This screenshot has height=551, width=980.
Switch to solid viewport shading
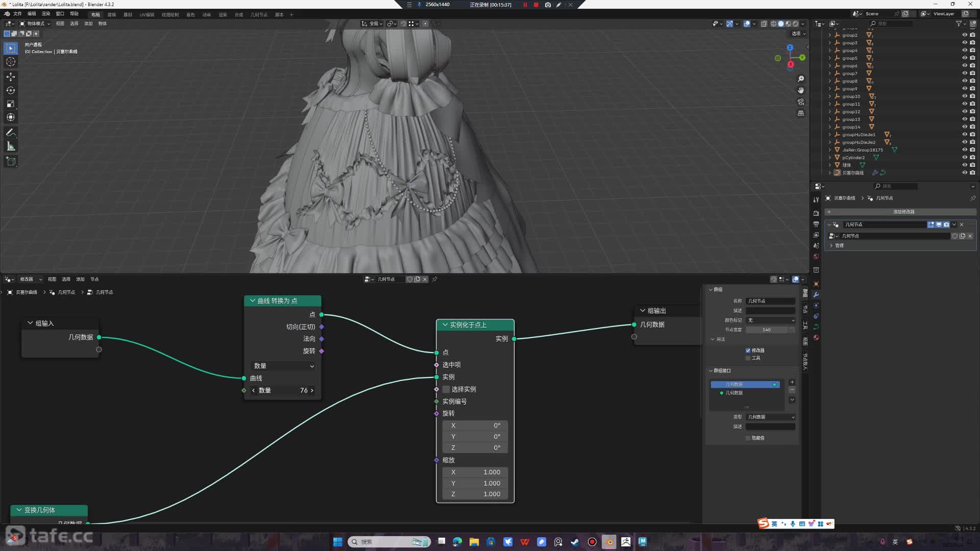point(781,23)
